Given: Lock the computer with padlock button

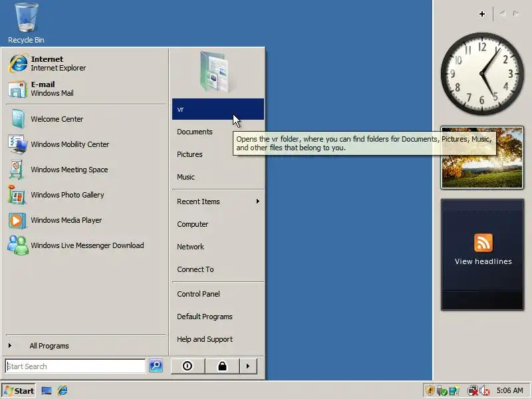Looking at the screenshot, I should pos(223,366).
